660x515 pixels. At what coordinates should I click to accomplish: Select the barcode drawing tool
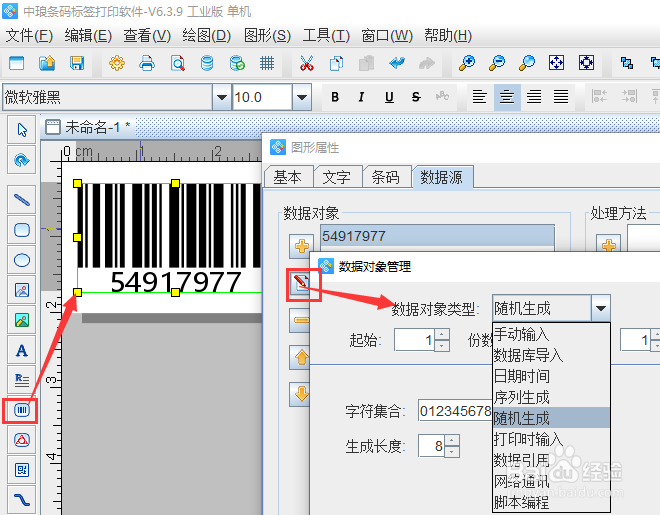[22, 410]
